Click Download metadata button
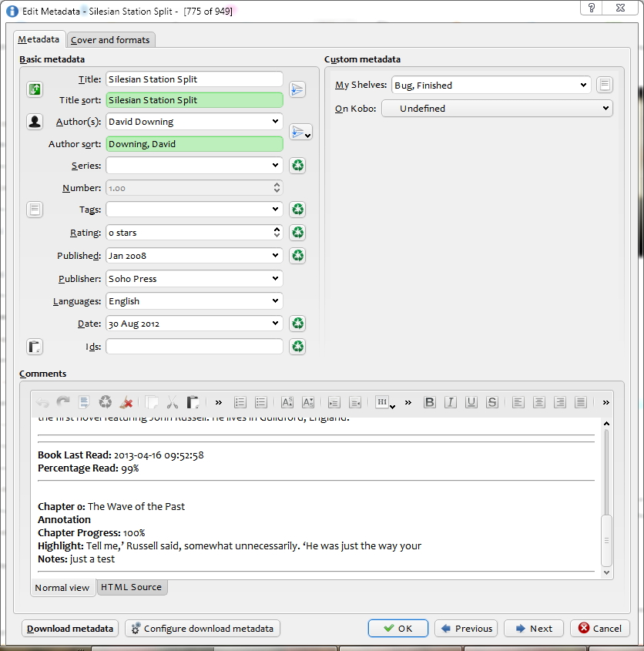 [x=70, y=629]
